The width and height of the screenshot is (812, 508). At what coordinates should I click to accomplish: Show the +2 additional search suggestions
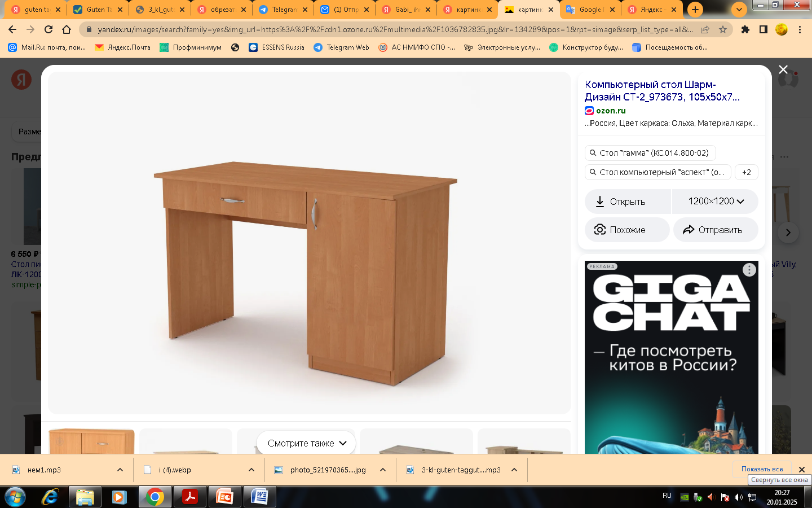(747, 172)
